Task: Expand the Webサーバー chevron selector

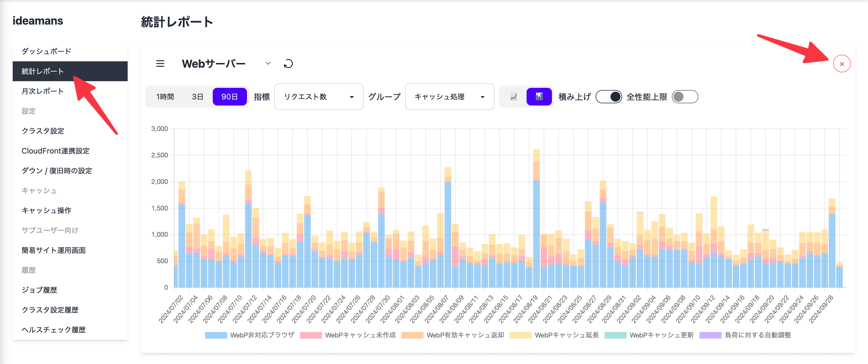Action: 268,63
